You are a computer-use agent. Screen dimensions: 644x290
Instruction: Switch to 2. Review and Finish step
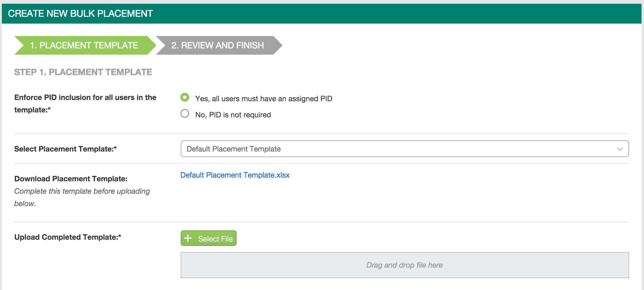[218, 45]
